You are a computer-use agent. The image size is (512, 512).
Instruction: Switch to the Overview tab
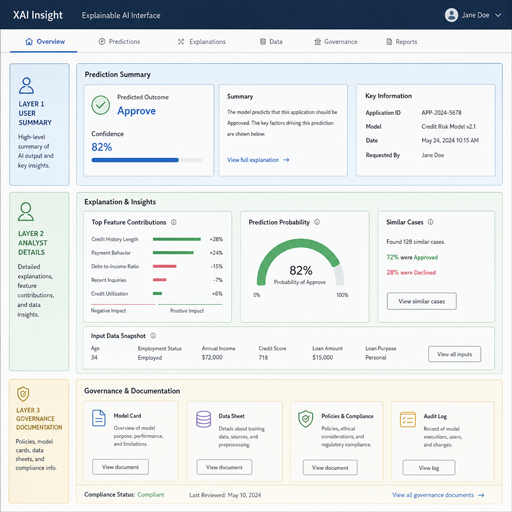(x=44, y=42)
